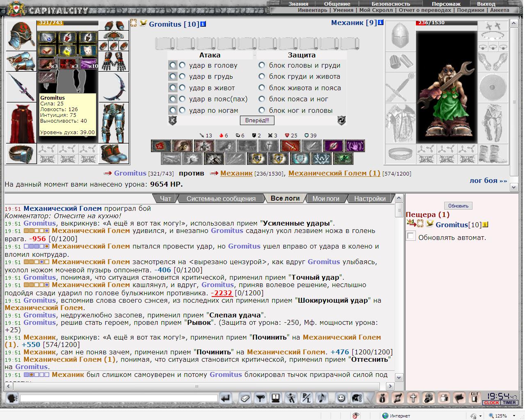Screen dimensions: 525x420
Task: Open Механический Голем (1) link in fight summary
Action: [334, 173]
